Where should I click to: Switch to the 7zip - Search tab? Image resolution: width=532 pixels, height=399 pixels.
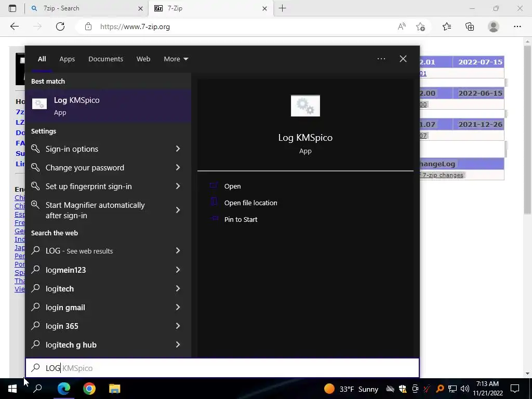[87, 8]
